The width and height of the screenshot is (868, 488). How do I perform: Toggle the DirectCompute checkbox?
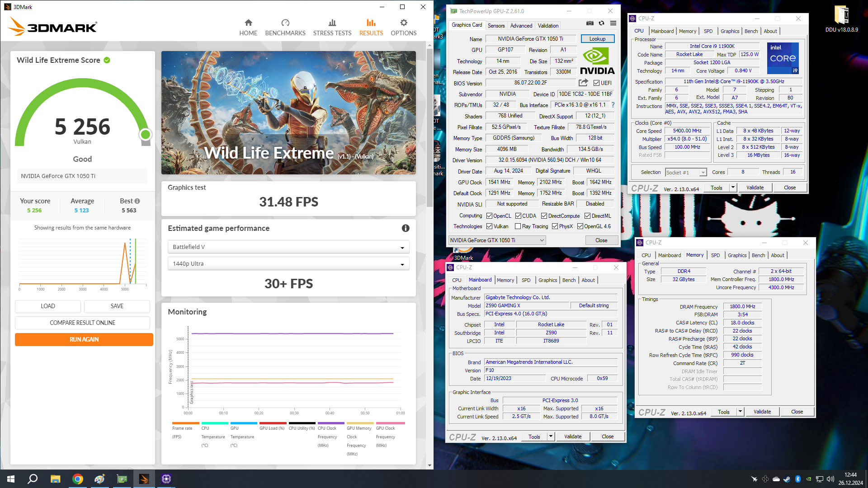(544, 216)
